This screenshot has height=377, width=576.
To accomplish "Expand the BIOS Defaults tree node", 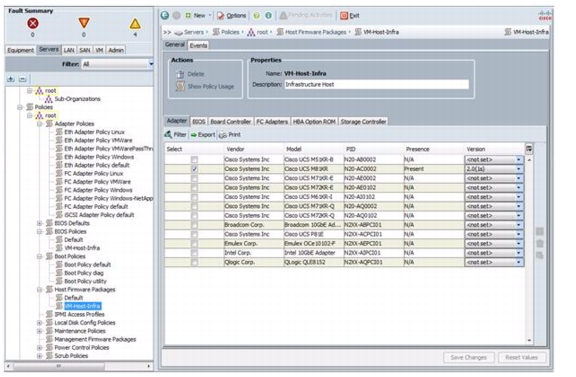I will click(x=40, y=223).
